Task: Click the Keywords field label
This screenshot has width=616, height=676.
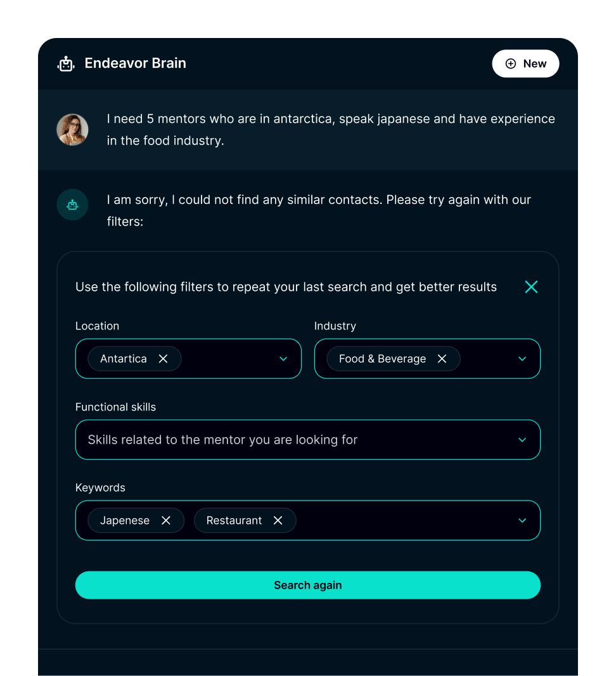Action: click(100, 488)
